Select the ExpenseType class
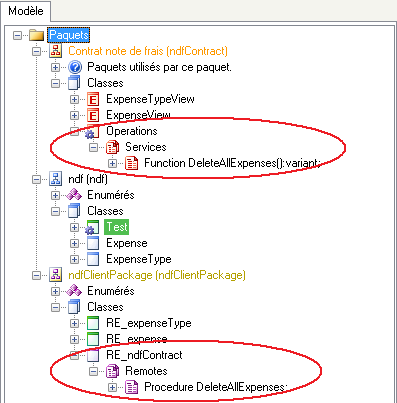This screenshot has height=403, width=397. tap(139, 259)
